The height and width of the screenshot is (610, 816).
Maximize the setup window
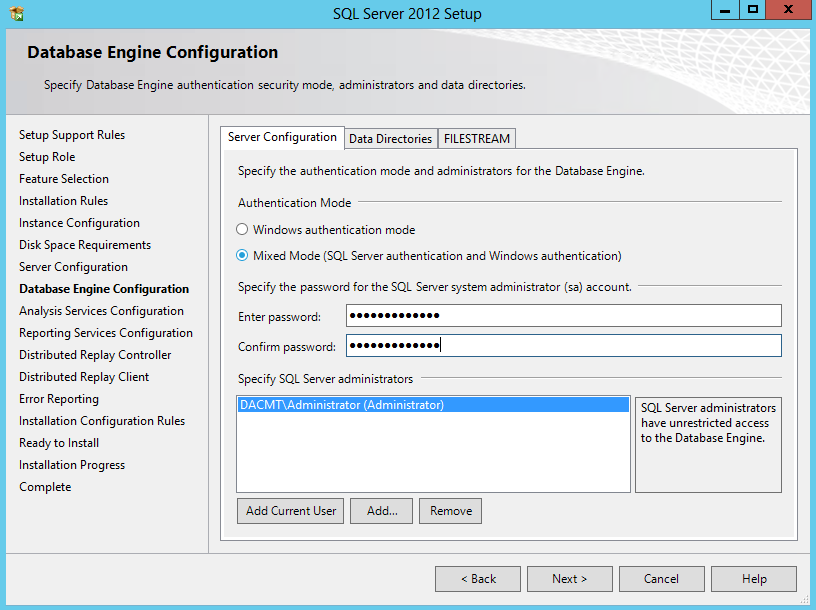click(x=753, y=10)
